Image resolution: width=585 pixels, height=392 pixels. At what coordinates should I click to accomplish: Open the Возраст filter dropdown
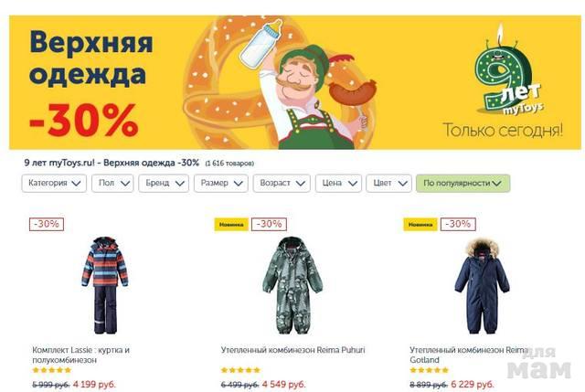282,183
